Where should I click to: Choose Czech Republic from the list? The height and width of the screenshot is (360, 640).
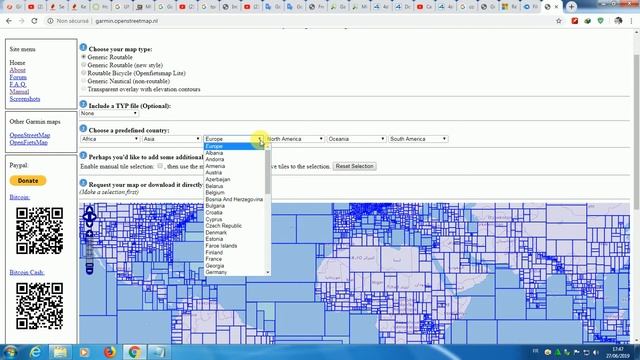(x=235, y=226)
